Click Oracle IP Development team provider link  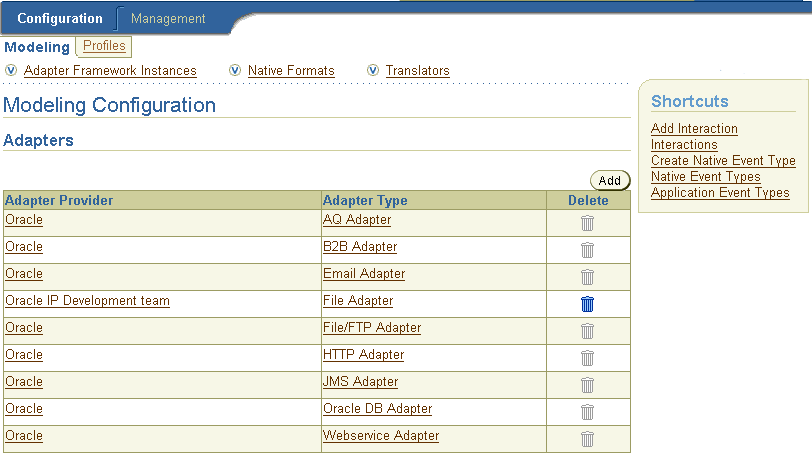click(87, 300)
